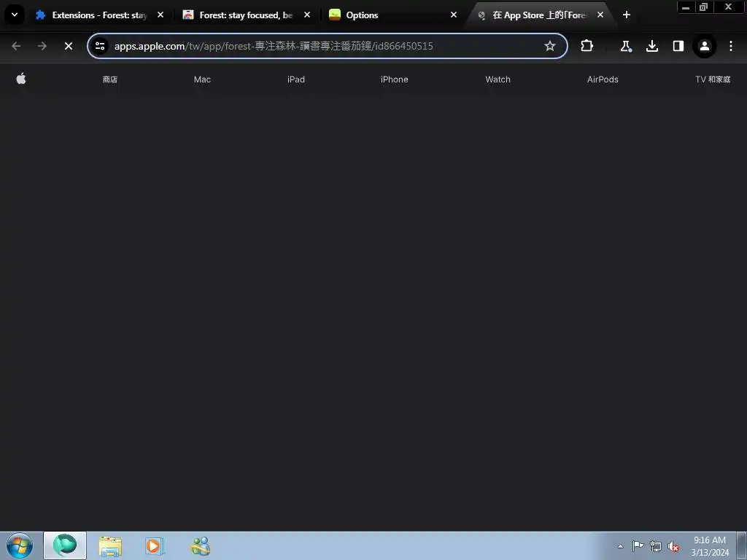Close the App Store tab
747x560 pixels.
600,15
